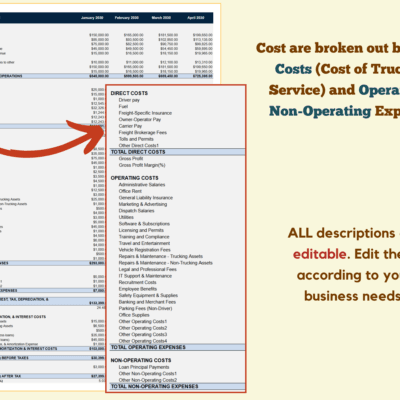400x400 pixels.
Task: Select the Other Operating Costs1 label
Action: coord(143,321)
